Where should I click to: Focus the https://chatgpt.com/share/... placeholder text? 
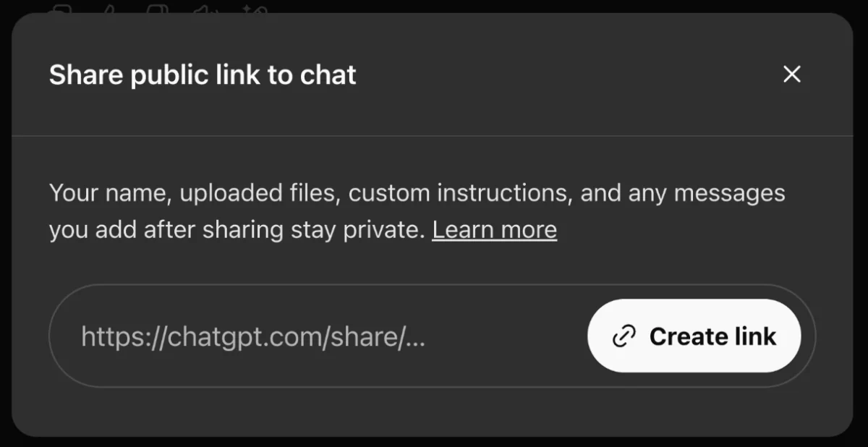[253, 337]
